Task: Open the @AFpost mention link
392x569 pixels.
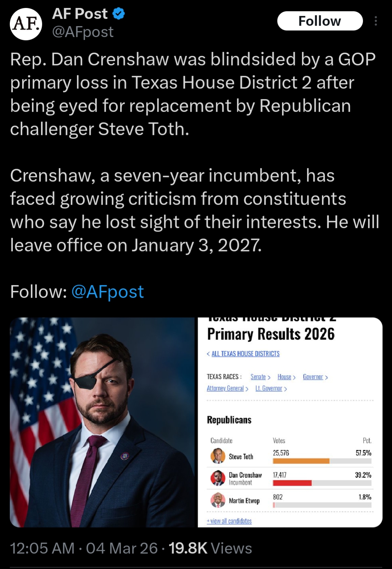Action: (x=108, y=292)
